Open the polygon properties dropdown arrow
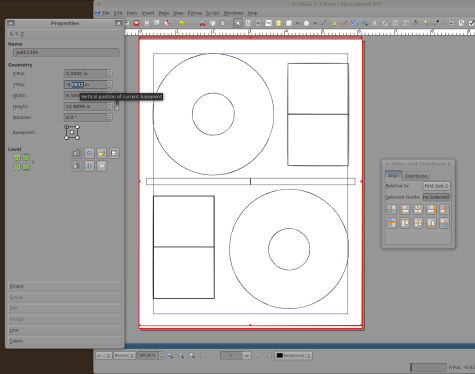This screenshot has width=475, height=374. pos(315,23)
